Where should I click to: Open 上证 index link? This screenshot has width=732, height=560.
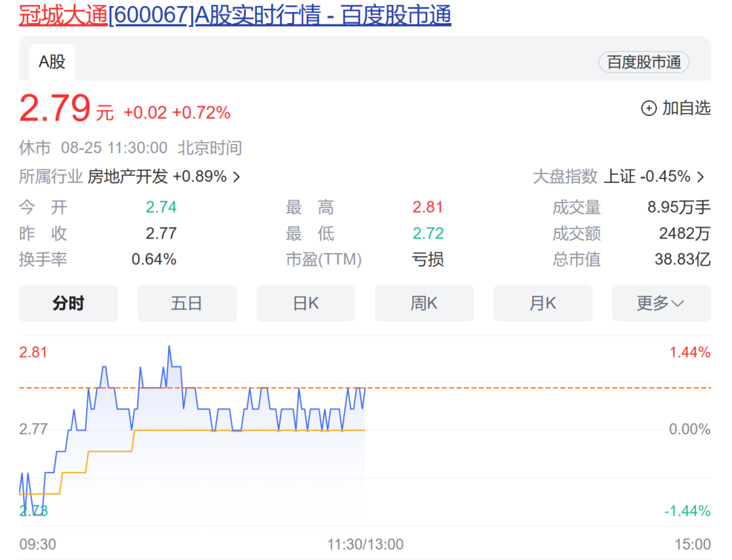619,176
